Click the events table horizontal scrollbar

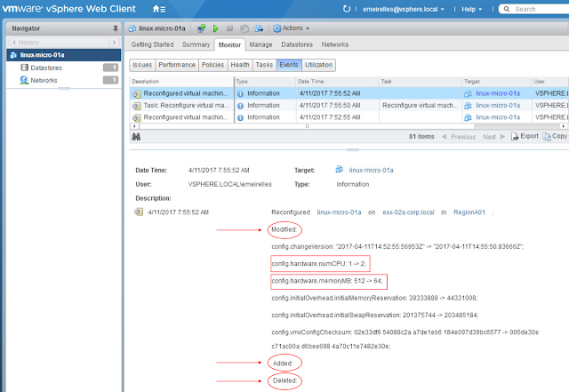point(307,126)
